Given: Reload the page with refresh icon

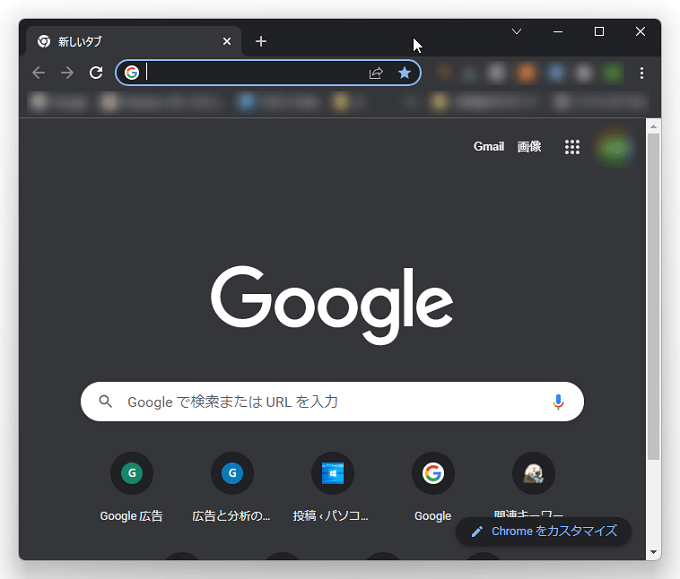Looking at the screenshot, I should pyautogui.click(x=96, y=72).
